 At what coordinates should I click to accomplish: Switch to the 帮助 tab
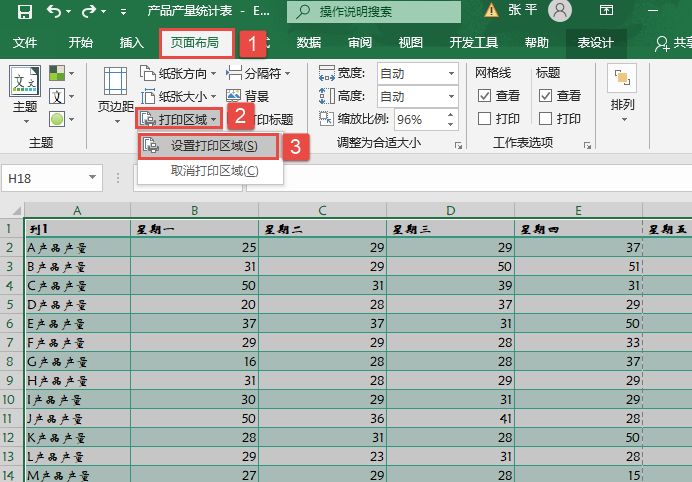coord(537,42)
